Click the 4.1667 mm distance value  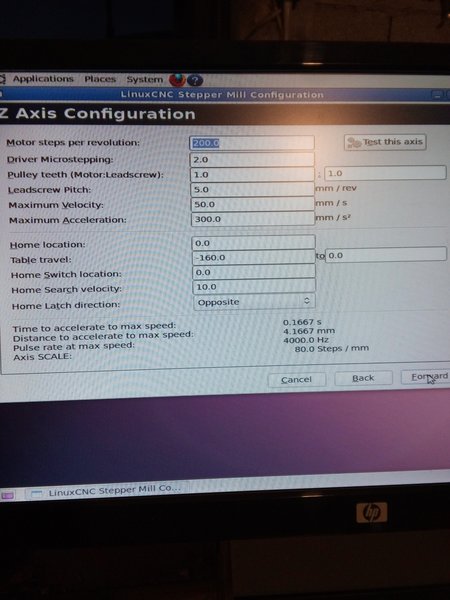pyautogui.click(x=309, y=331)
